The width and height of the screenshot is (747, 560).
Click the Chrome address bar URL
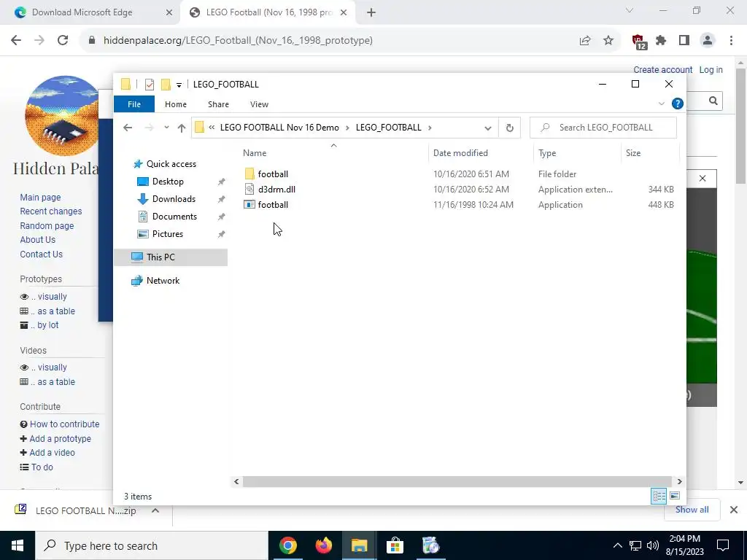[238, 41]
